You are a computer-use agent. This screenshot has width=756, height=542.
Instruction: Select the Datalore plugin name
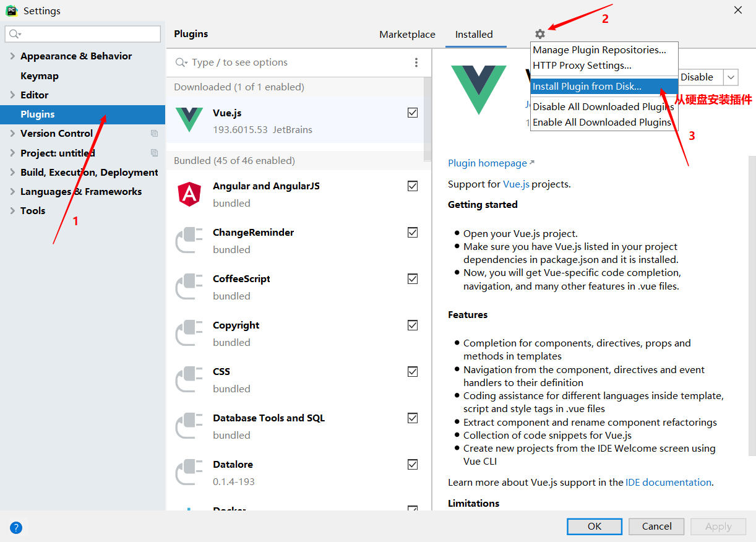tap(233, 465)
